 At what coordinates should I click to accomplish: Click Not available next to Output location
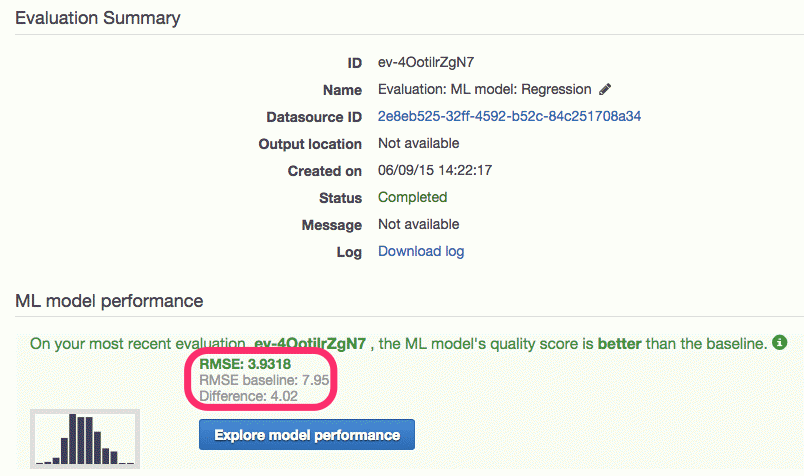(418, 143)
